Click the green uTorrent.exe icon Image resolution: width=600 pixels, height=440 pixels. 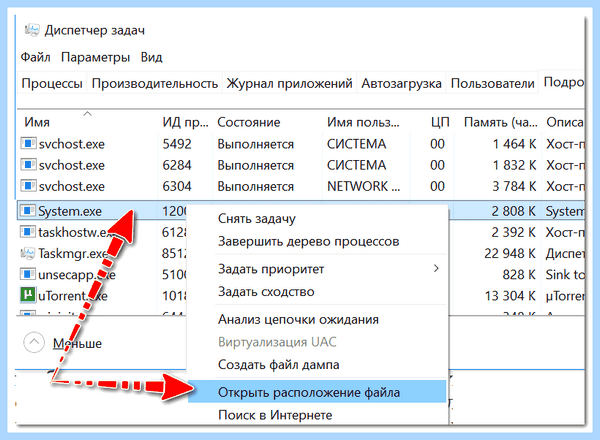click(x=28, y=295)
